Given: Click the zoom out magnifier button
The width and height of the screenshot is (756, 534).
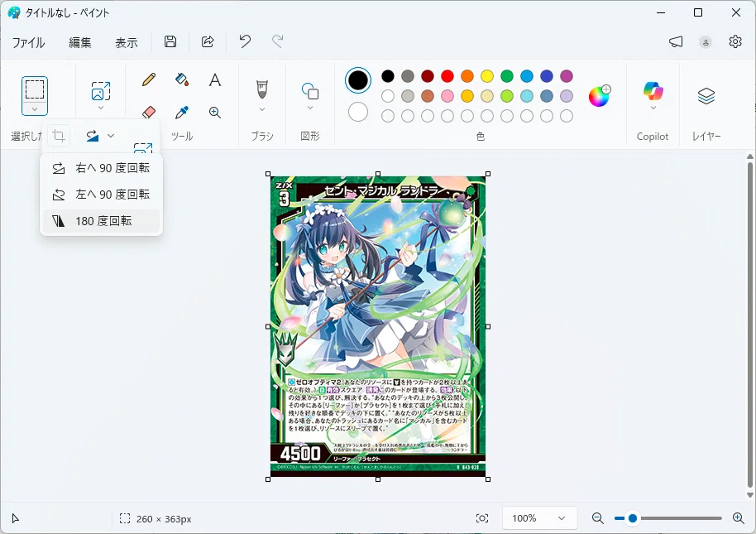Looking at the screenshot, I should pyautogui.click(x=598, y=518).
